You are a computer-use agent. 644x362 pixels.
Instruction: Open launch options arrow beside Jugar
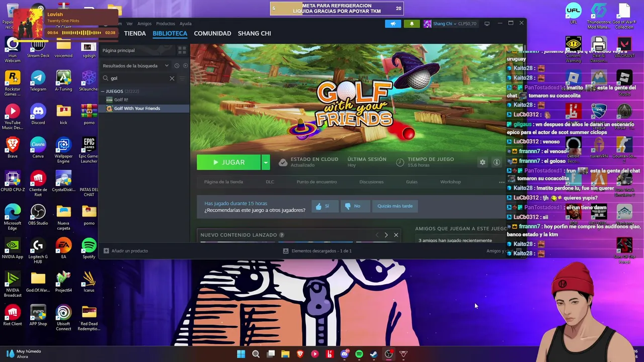click(266, 162)
